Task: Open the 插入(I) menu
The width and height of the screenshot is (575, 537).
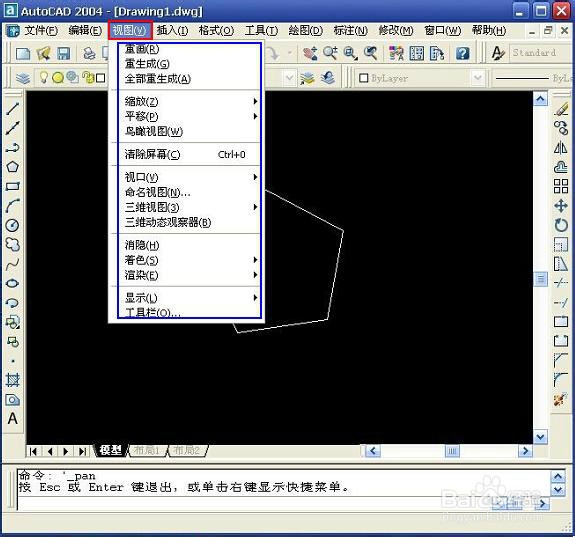Action: pyautogui.click(x=172, y=30)
